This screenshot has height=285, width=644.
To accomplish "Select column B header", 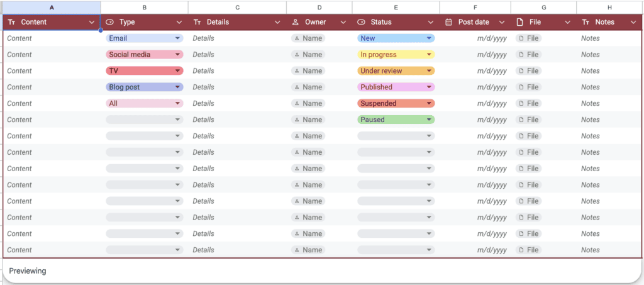I will (x=145, y=8).
